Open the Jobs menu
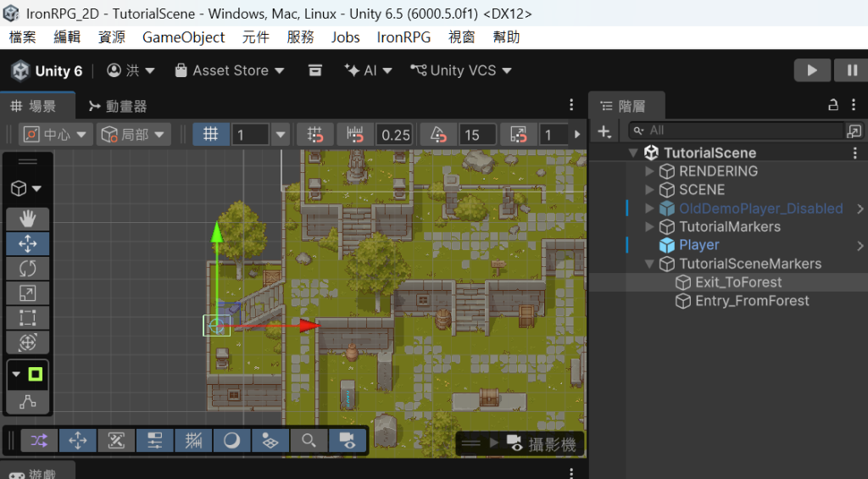868x479 pixels. [346, 37]
